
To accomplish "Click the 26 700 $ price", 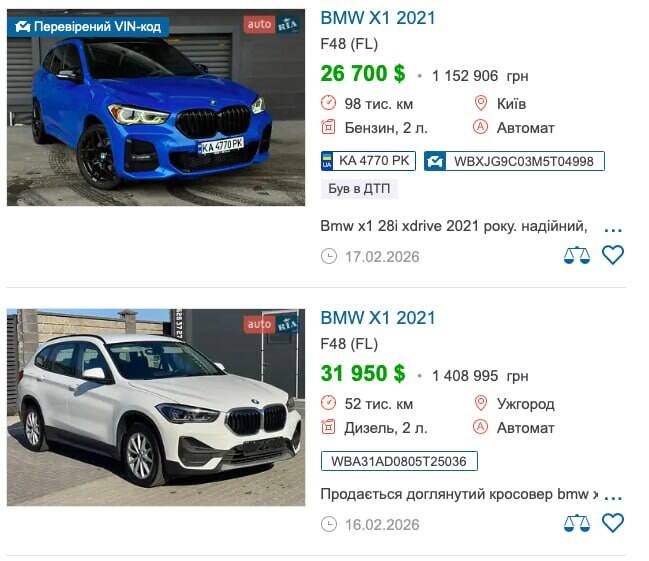I will (x=363, y=74).
